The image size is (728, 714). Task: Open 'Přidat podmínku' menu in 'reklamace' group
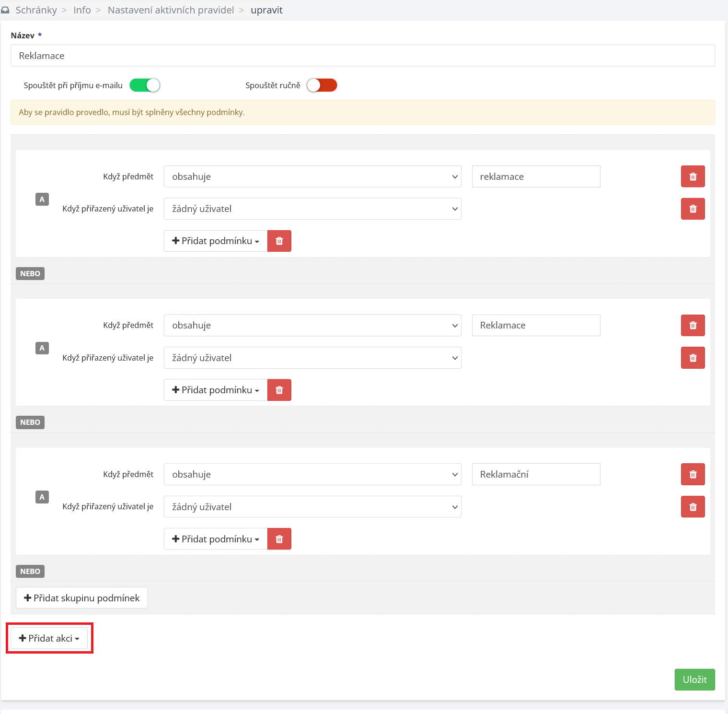[216, 241]
